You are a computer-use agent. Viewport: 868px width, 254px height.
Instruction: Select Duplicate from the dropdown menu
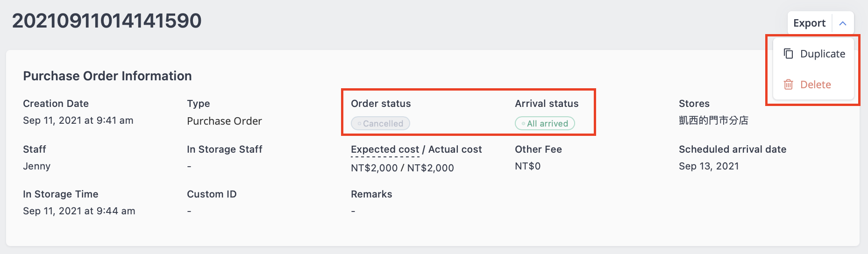point(814,54)
